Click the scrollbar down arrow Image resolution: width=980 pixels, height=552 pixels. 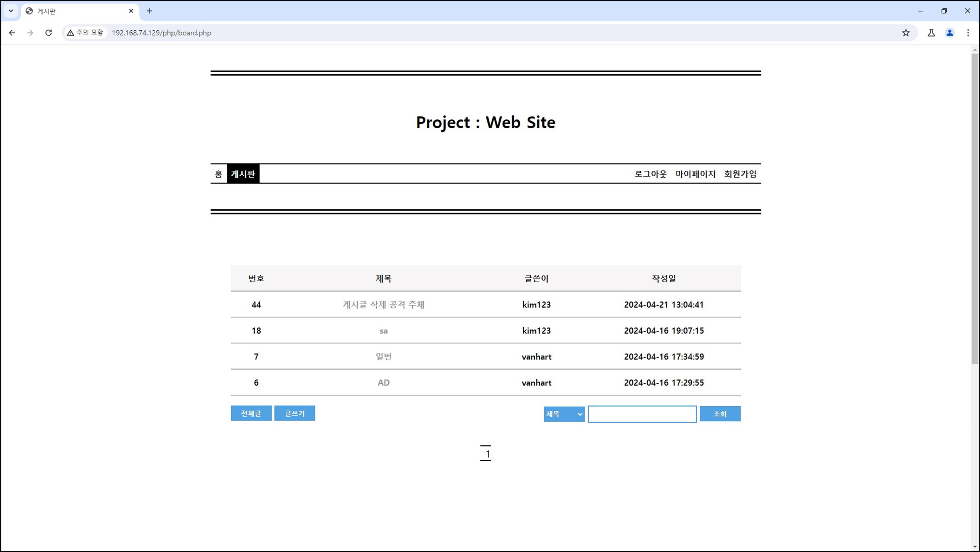[x=975, y=547]
